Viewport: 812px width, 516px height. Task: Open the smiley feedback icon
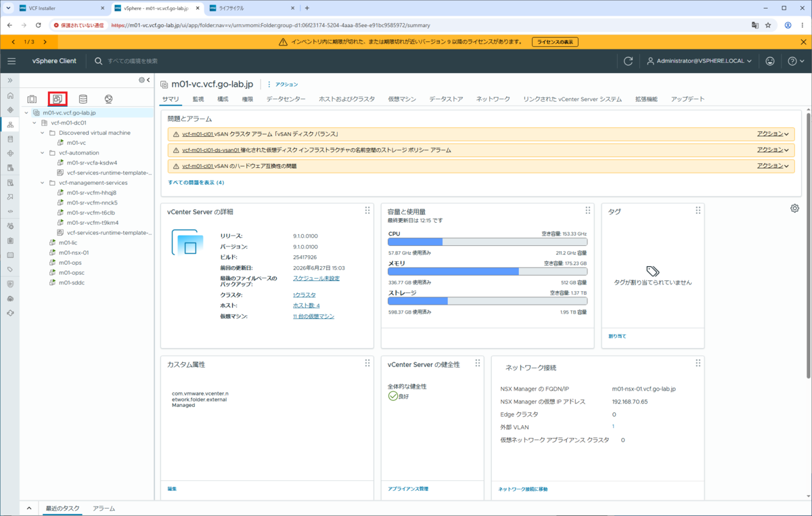coord(770,61)
